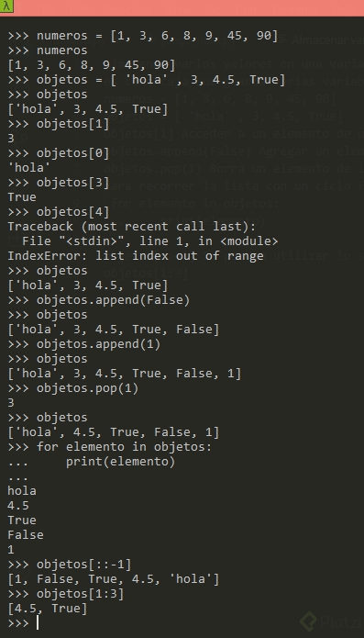
Task: Click the Platzi logo watermark
Action: tap(333, 623)
